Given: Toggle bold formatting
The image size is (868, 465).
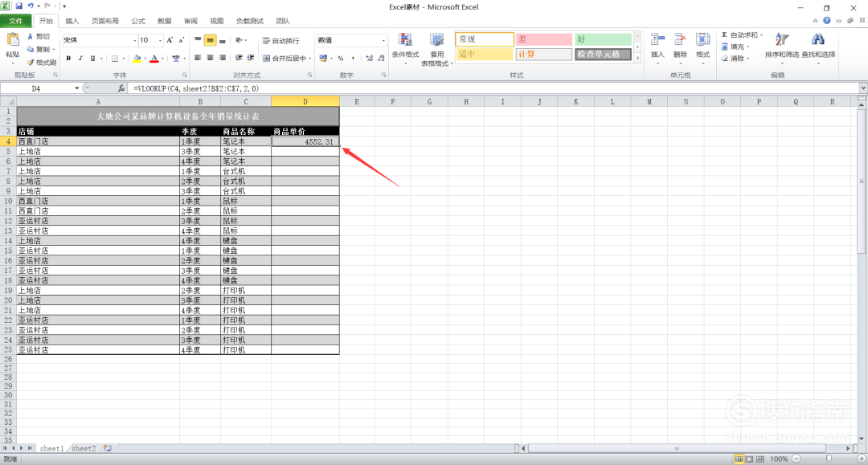Looking at the screenshot, I should (68, 58).
